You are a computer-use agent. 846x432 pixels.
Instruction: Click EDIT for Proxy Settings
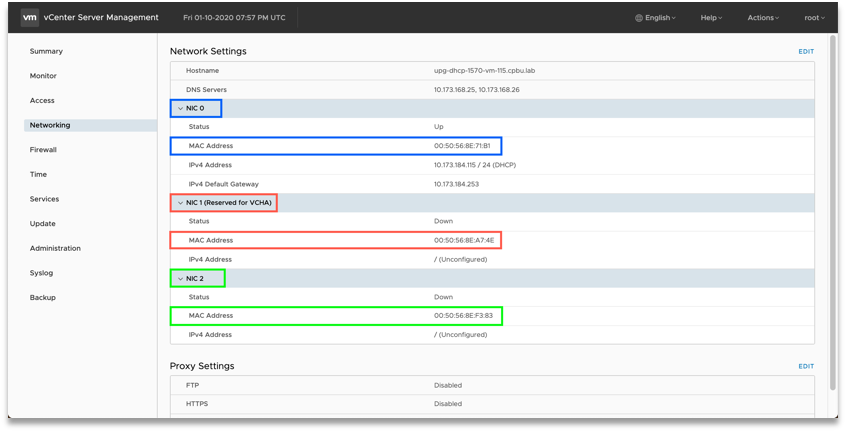point(806,366)
